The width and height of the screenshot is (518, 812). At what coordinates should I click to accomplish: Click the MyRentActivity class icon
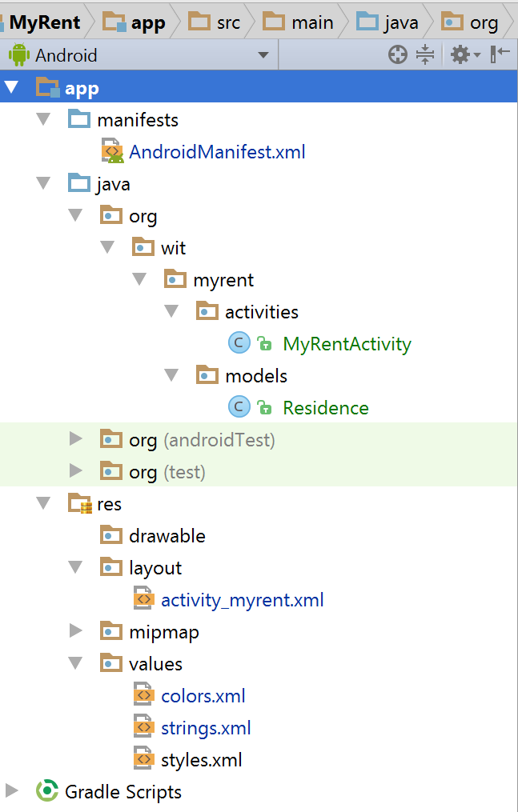click(239, 344)
